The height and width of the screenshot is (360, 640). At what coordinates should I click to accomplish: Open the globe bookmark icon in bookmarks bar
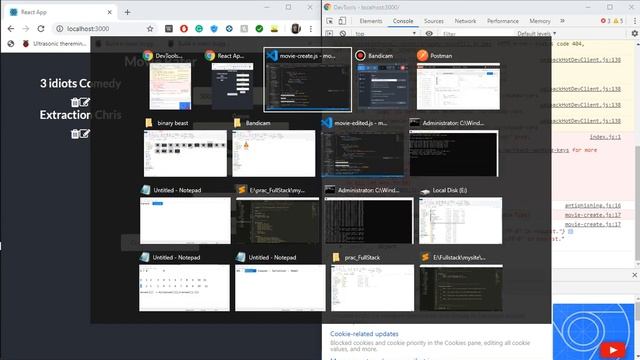11,44
